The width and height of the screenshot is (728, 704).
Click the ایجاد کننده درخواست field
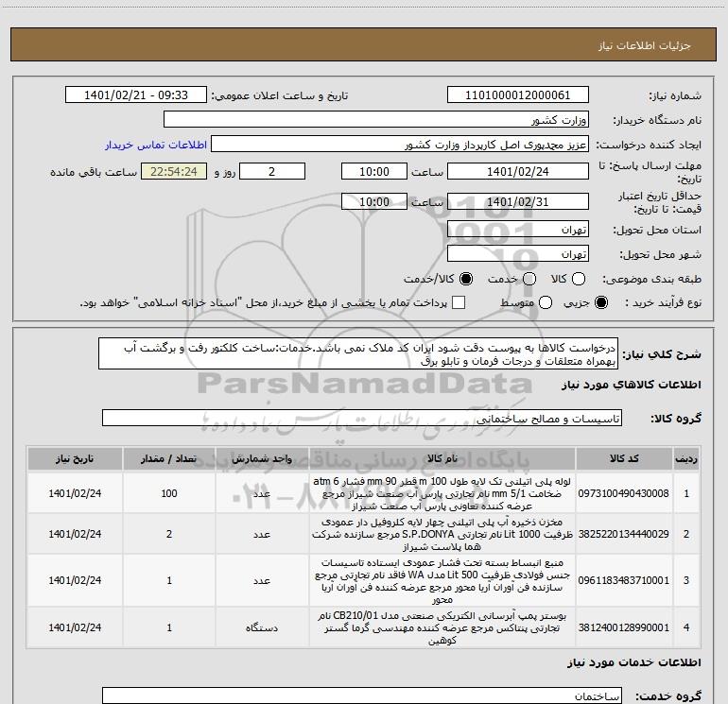[400, 145]
